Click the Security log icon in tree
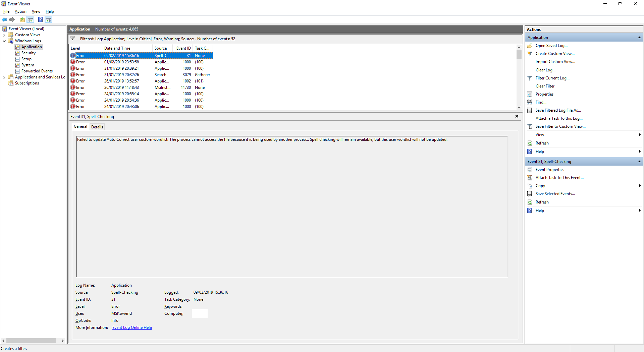Image resolution: width=644 pixels, height=352 pixels. tap(17, 53)
